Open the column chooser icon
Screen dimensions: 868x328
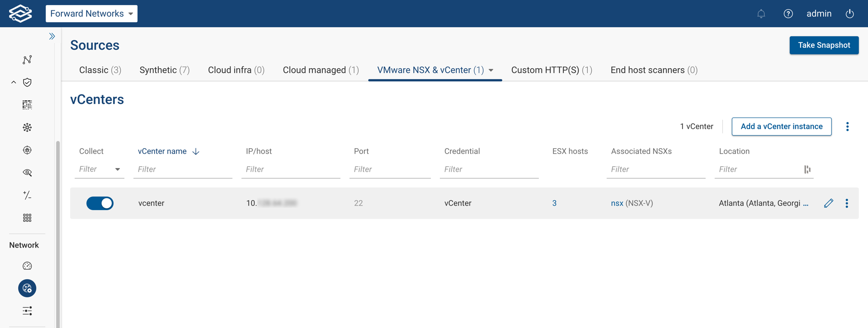click(807, 169)
